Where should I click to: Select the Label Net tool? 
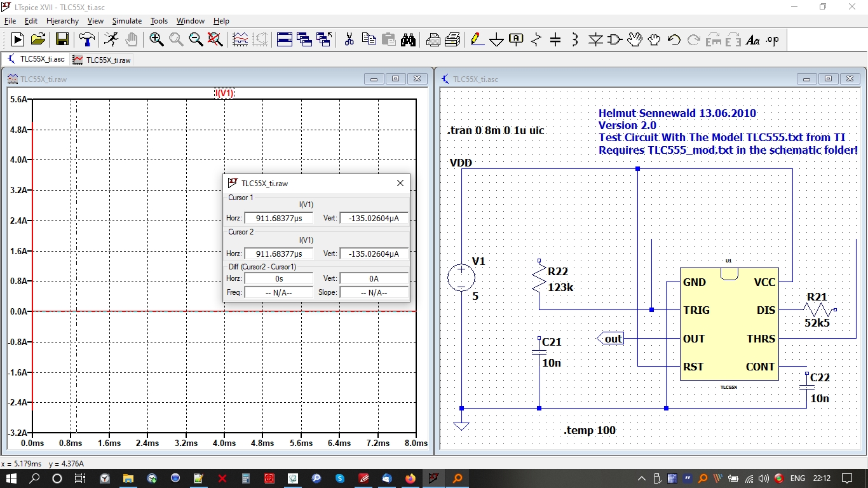(516, 39)
